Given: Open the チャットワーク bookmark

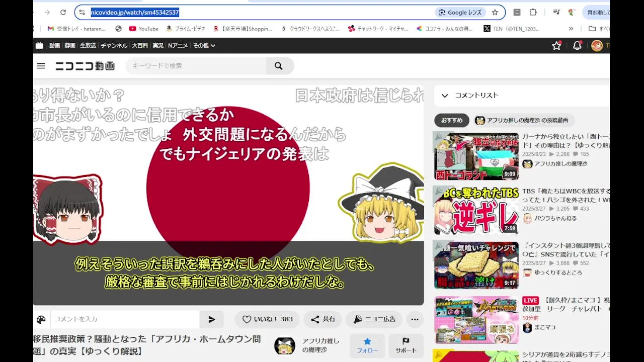Looking at the screenshot, I should [378, 29].
